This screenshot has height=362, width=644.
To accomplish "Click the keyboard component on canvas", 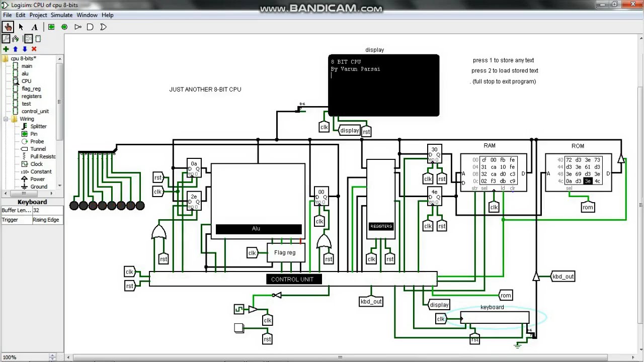I will 495,317.
